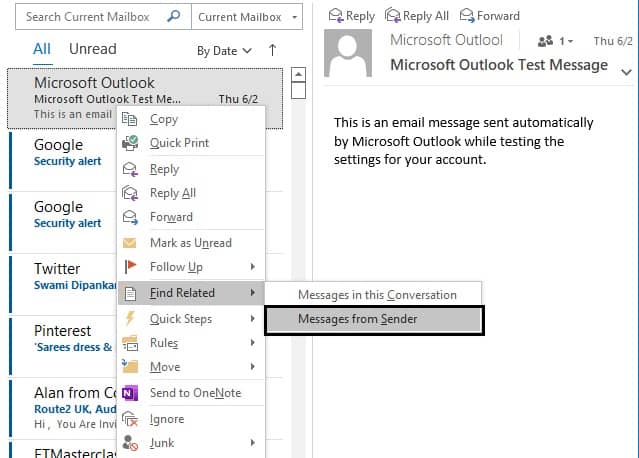Expand message header with chevron arrow
Viewport: 639px width, 458px height.
(x=626, y=72)
